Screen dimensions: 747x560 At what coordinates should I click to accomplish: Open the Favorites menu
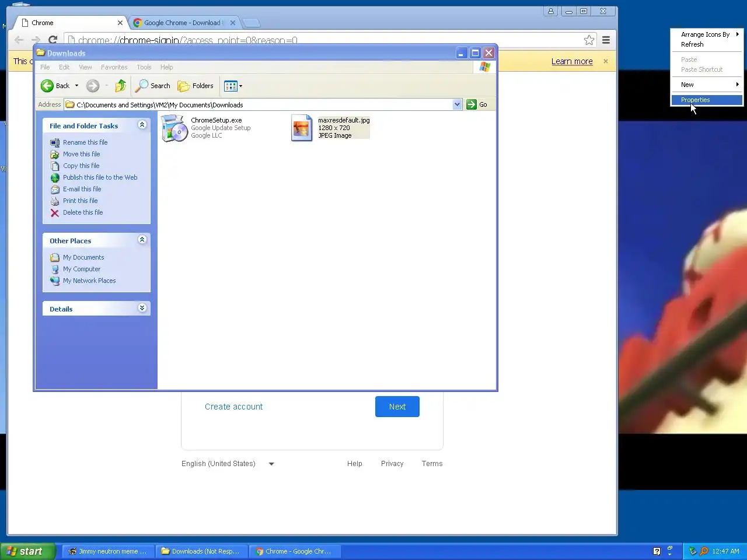pos(114,67)
